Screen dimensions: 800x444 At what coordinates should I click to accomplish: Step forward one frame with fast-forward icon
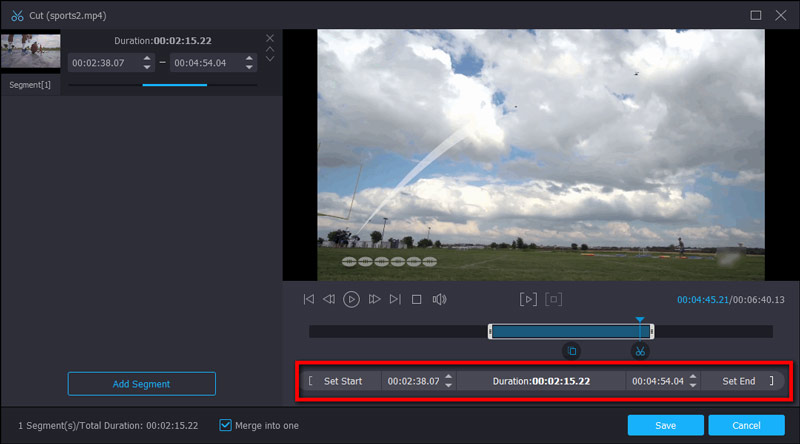click(x=375, y=299)
